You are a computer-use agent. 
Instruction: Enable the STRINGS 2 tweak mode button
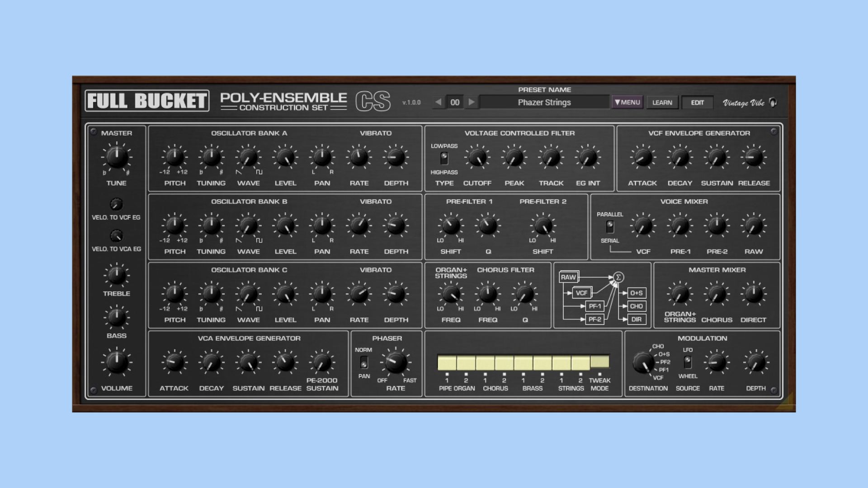(581, 361)
